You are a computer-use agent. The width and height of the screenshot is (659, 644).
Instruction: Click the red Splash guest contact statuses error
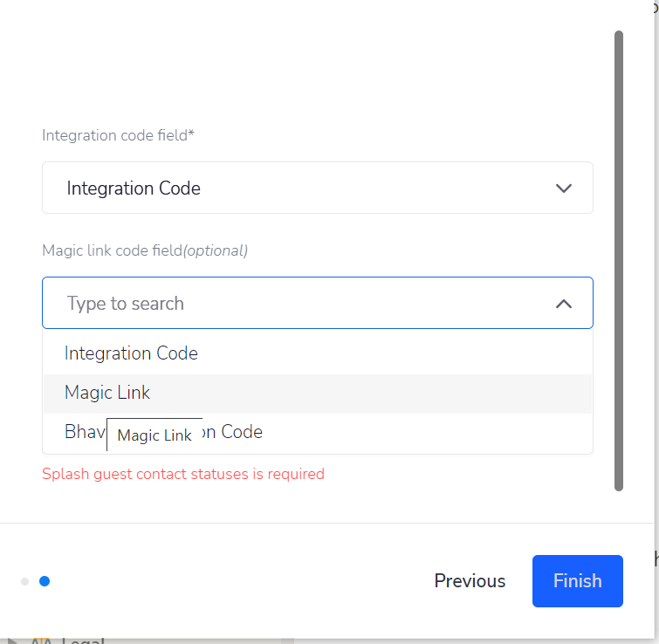(183, 474)
